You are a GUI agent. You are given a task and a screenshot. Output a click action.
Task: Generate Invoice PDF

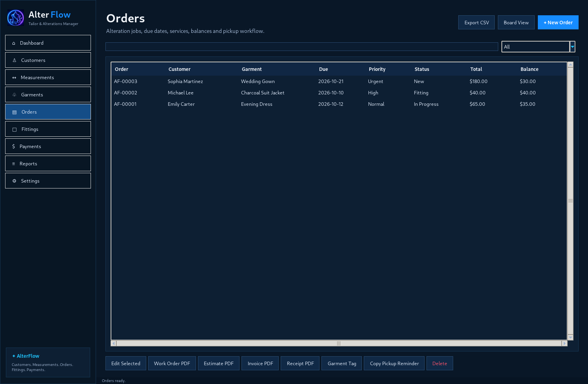click(x=260, y=363)
